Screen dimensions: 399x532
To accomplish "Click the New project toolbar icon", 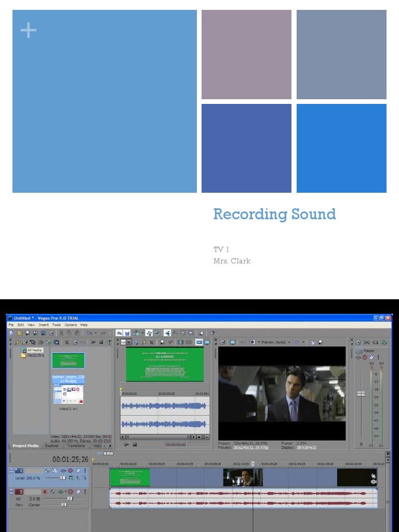I will (x=11, y=333).
